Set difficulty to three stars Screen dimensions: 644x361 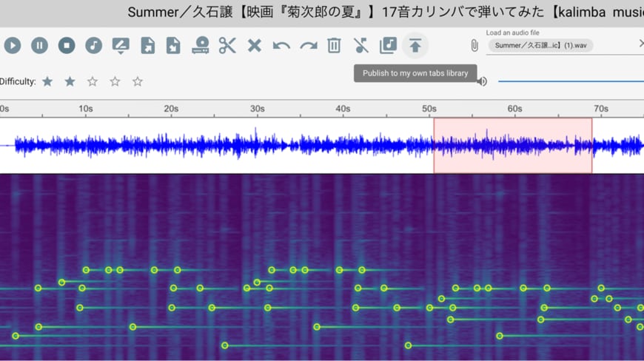coord(93,81)
